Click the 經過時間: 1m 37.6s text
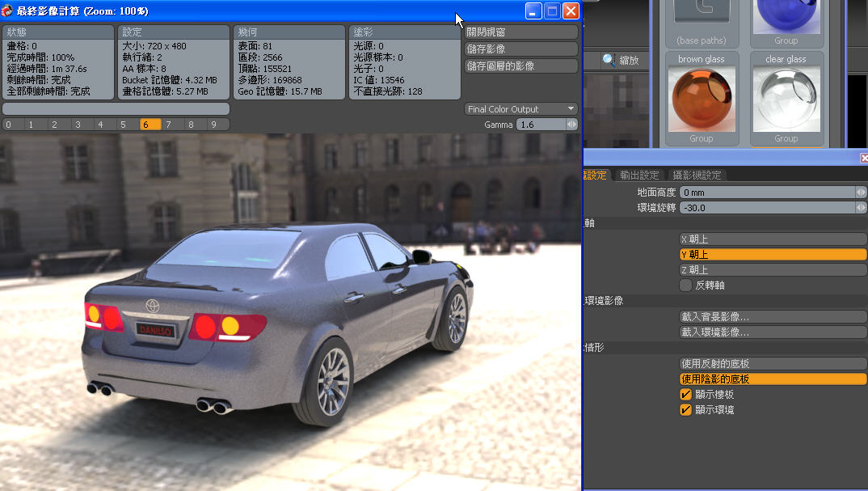 coord(47,69)
